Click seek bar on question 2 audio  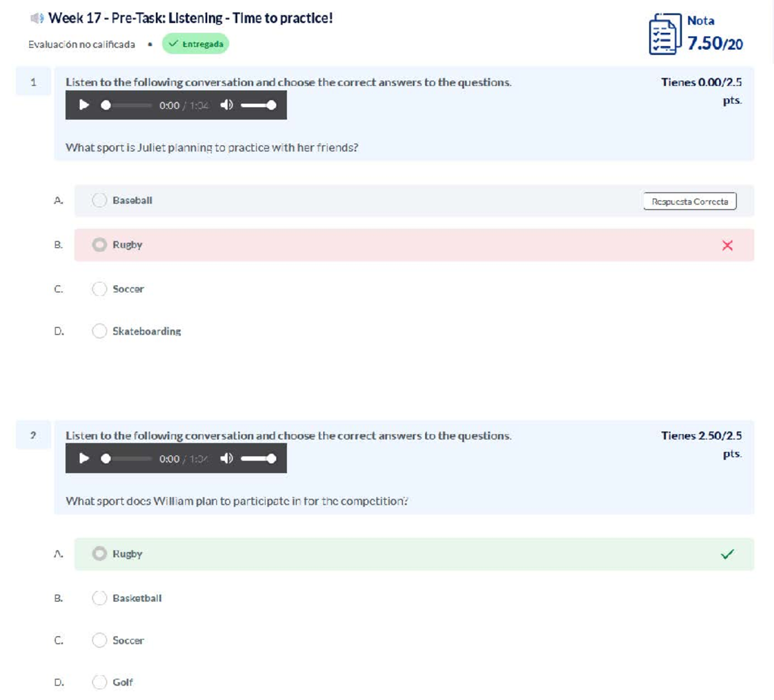click(128, 459)
